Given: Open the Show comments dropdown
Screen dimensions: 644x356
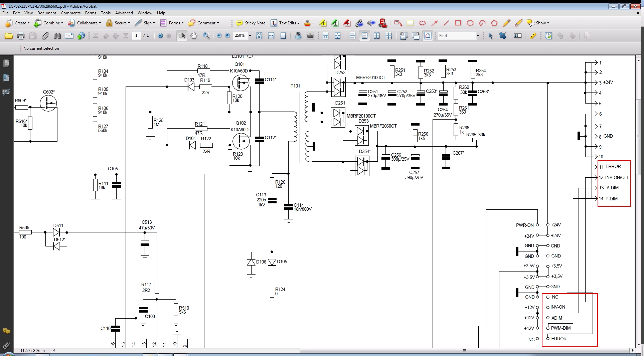Looking at the screenshot, I should pos(538,23).
